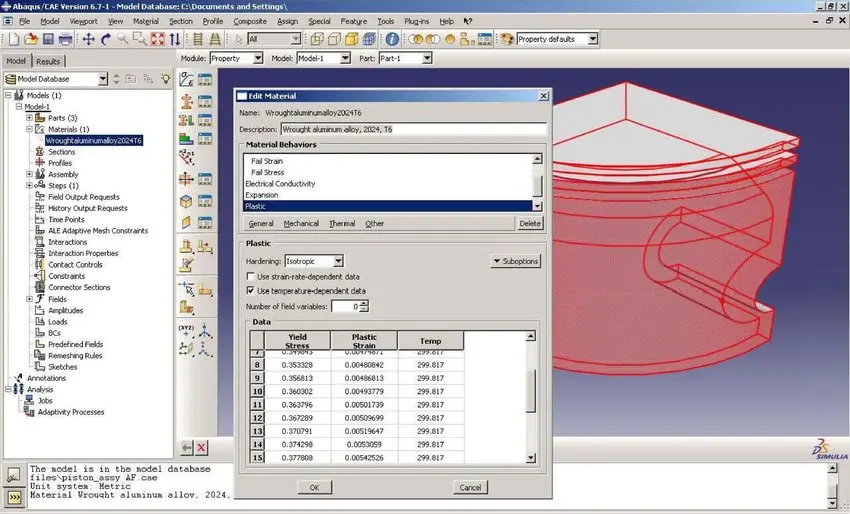Expand the Steps (1) tree node

tap(30, 185)
